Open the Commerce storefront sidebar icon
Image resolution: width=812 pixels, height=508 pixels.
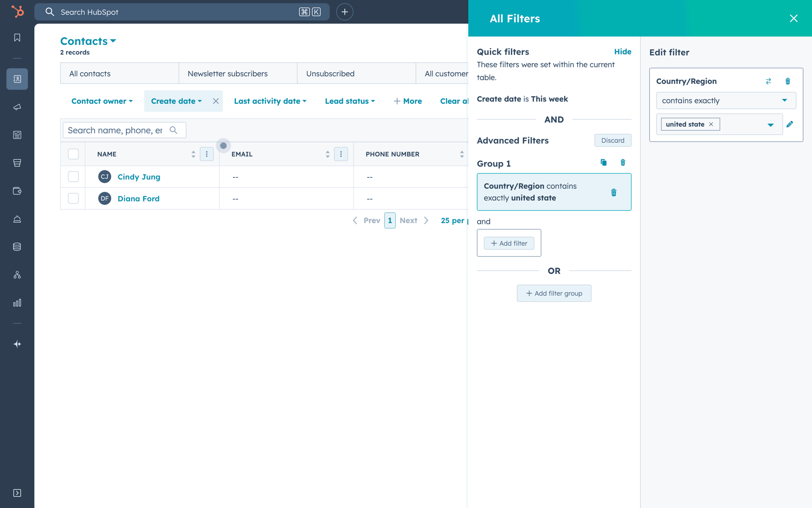17,163
